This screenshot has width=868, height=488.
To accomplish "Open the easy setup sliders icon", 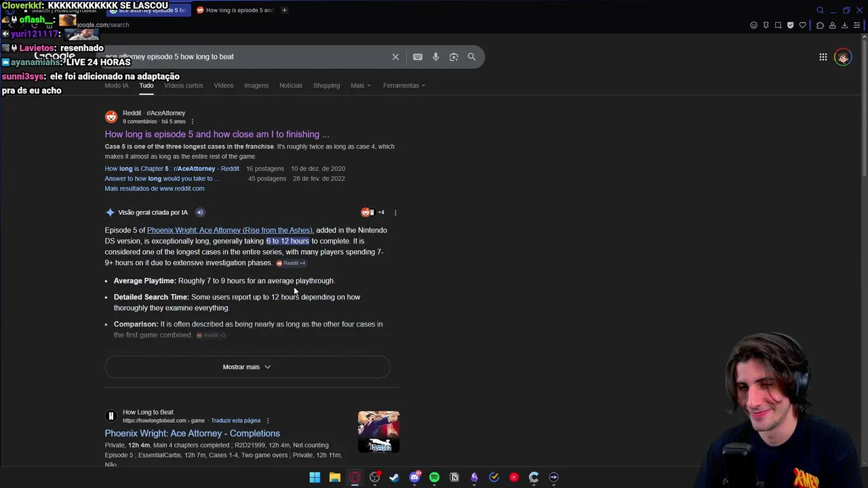I will [x=857, y=25].
